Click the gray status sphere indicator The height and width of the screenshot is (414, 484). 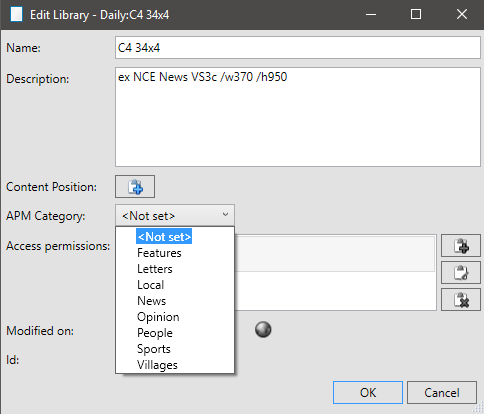click(263, 330)
